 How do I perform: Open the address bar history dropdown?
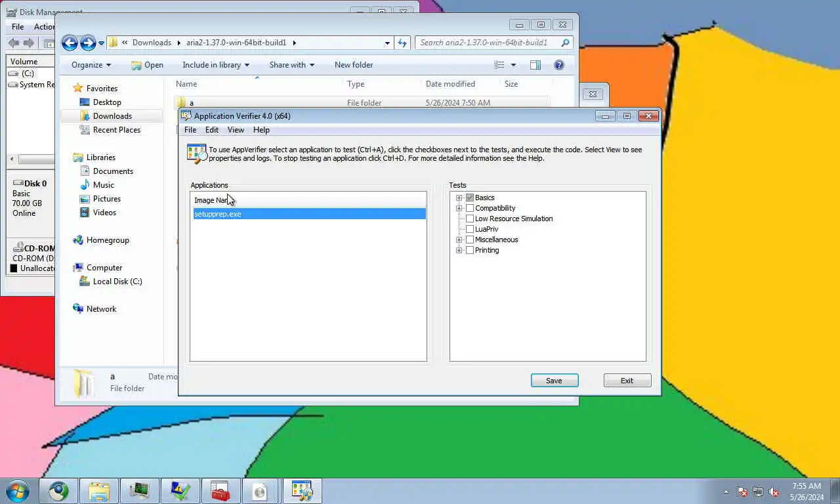387,43
